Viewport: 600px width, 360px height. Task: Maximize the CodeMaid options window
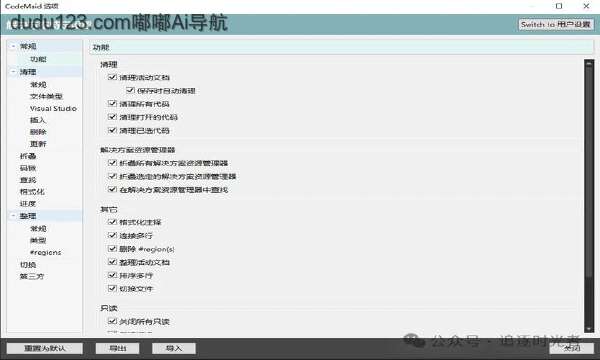tap(559, 6)
